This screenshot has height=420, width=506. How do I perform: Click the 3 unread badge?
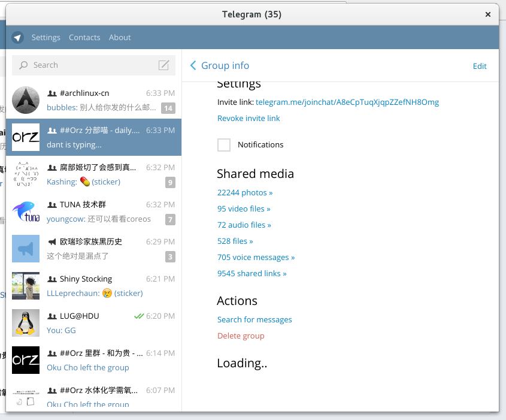coord(170,256)
